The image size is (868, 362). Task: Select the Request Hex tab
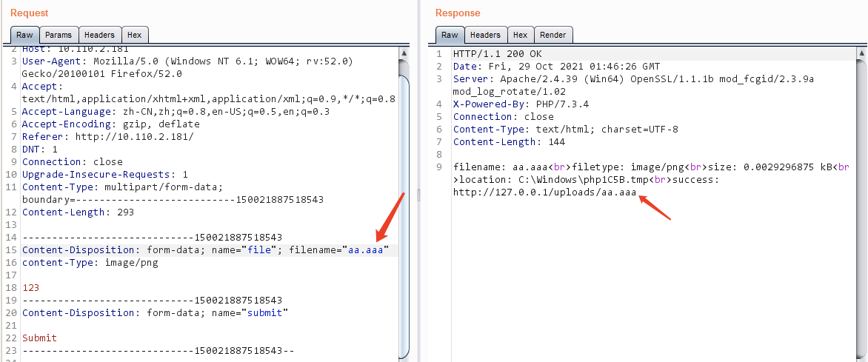pos(135,35)
